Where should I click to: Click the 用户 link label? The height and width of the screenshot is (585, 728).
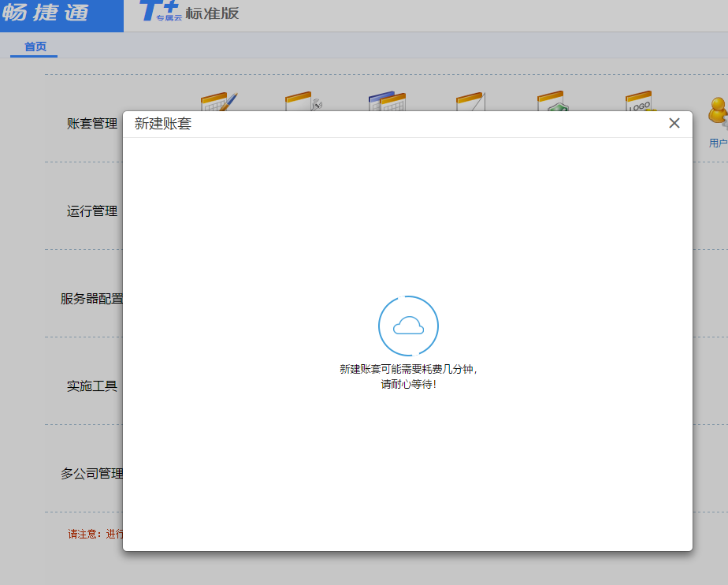click(x=719, y=143)
